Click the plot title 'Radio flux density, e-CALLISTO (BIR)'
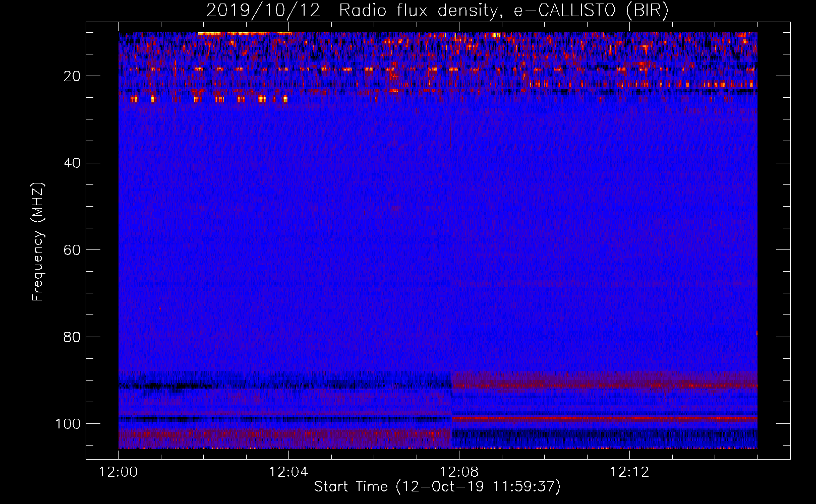Image resolution: width=816 pixels, height=504 pixels. 503,11
